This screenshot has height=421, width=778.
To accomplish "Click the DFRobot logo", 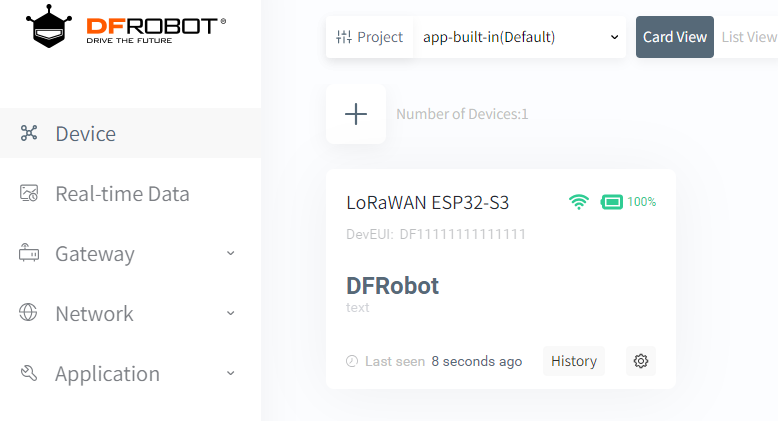I will (x=126, y=27).
